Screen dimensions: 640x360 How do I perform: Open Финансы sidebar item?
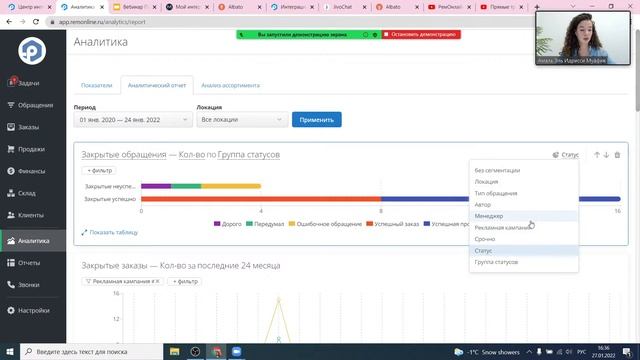coord(26,171)
